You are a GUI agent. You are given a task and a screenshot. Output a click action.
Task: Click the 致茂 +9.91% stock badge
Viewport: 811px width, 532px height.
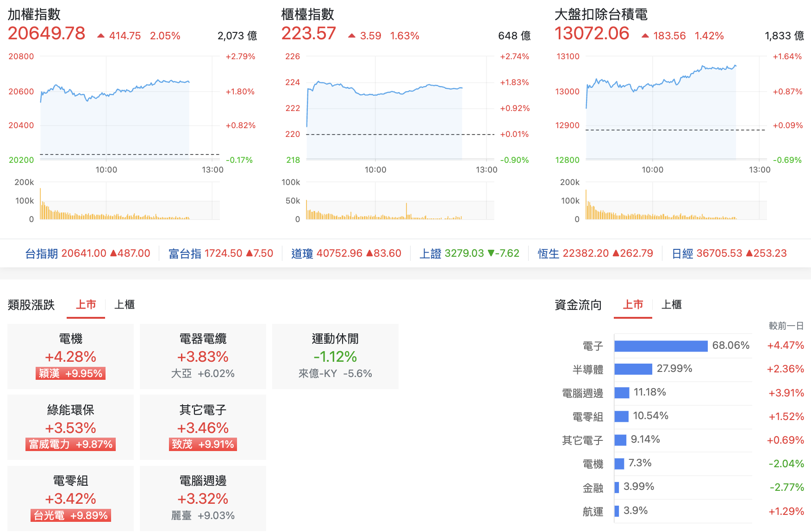(203, 444)
